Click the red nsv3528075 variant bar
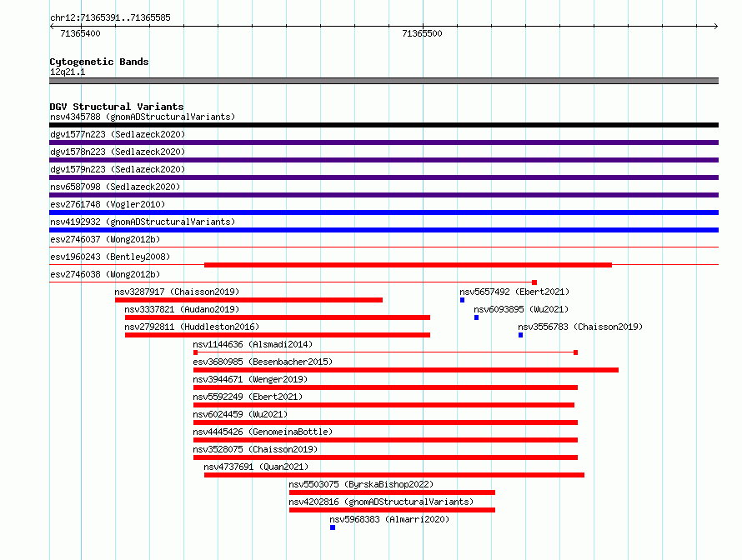 pyautogui.click(x=386, y=457)
